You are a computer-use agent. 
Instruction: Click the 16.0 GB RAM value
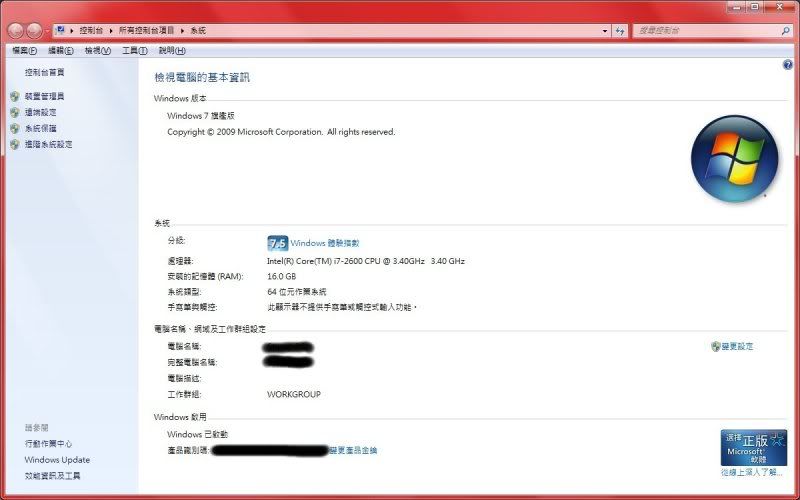point(282,277)
